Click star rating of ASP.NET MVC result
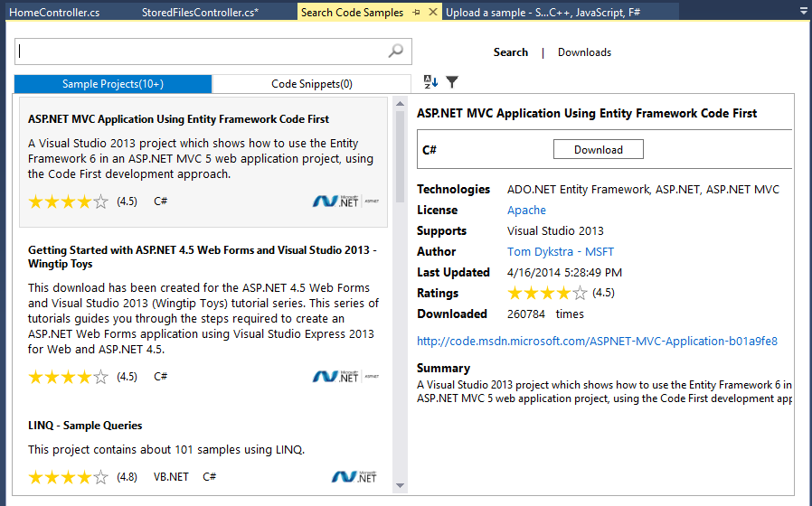 click(x=69, y=201)
